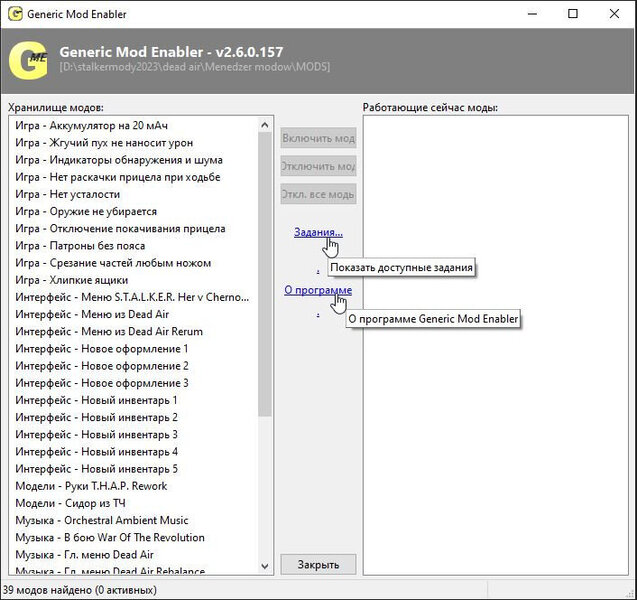Click the Отключить мод button
637x600 pixels.
tap(318, 166)
